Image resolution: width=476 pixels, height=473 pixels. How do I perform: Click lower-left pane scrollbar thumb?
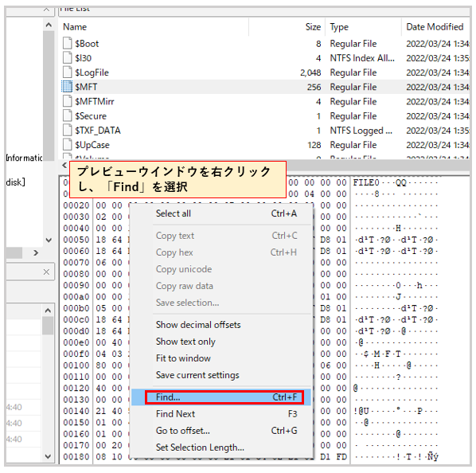coord(48,326)
